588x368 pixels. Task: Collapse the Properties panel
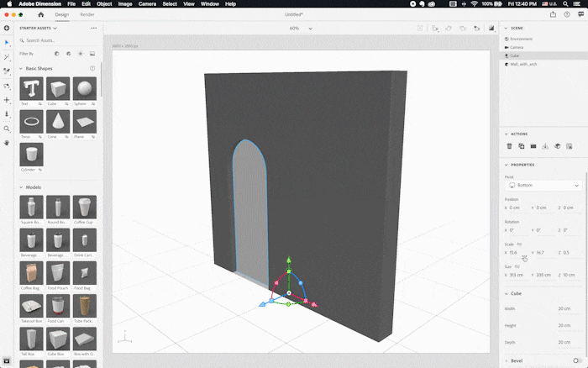coord(506,165)
